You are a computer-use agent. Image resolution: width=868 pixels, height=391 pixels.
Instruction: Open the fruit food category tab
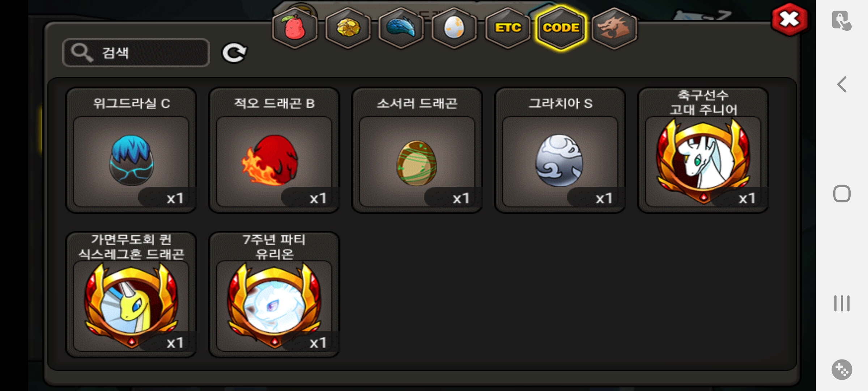pos(295,28)
